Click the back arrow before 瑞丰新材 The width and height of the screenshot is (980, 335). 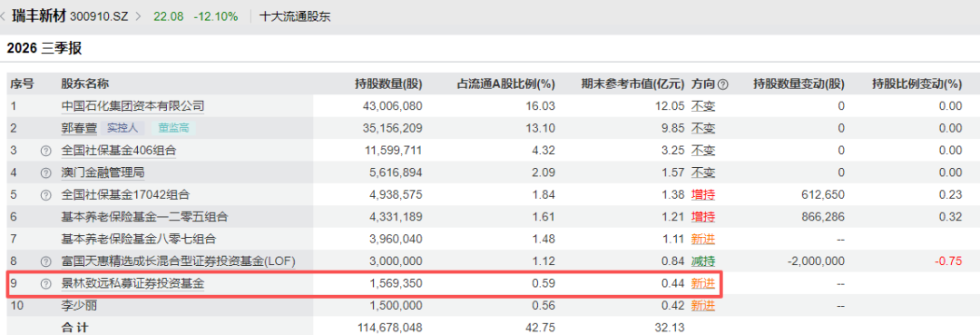click(x=4, y=17)
